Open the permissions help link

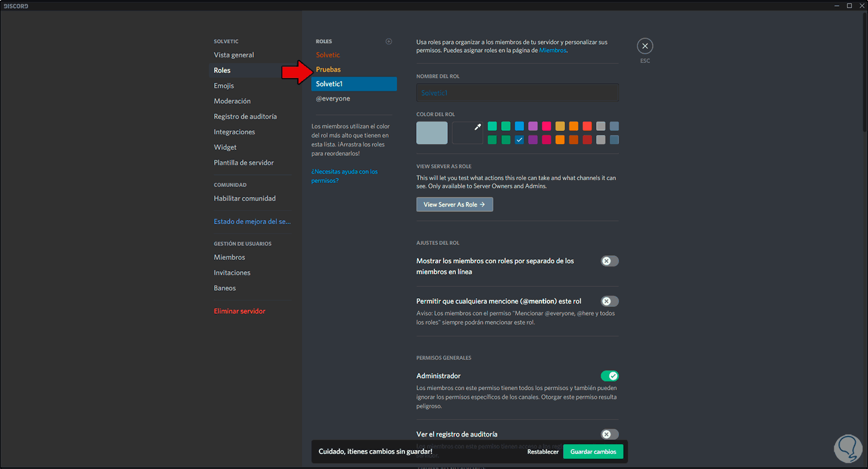pos(344,176)
